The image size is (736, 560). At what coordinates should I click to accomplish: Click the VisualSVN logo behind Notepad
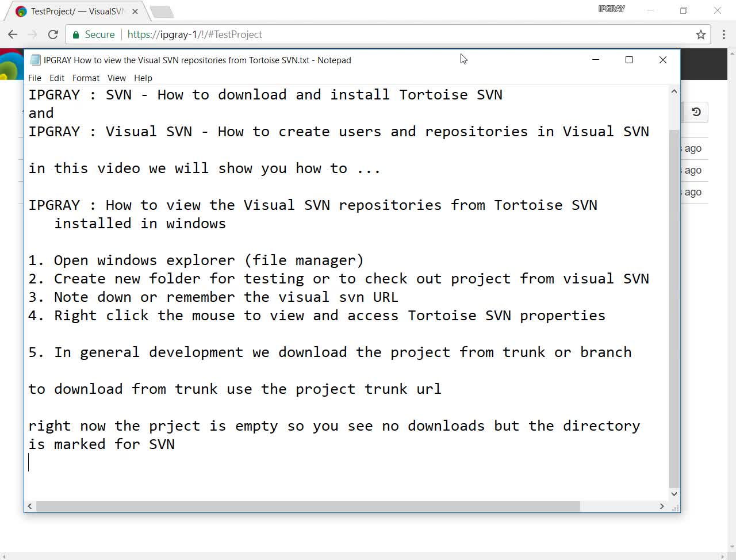tap(10, 64)
